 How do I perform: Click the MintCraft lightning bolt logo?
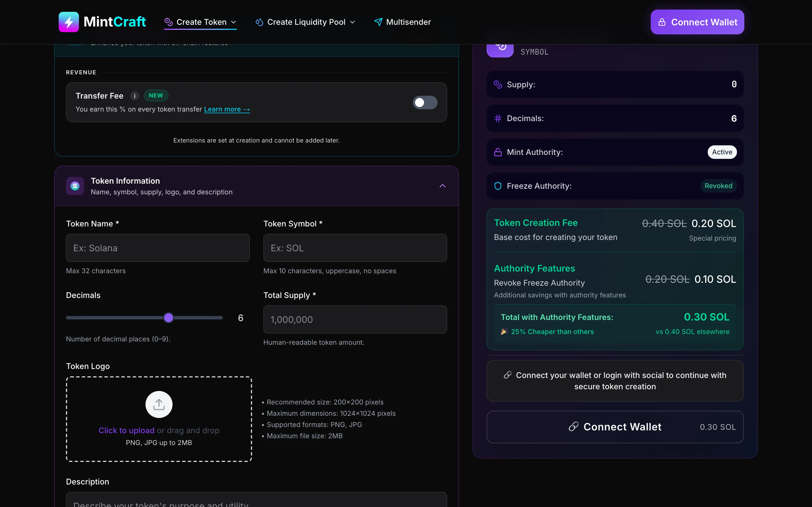(x=69, y=22)
